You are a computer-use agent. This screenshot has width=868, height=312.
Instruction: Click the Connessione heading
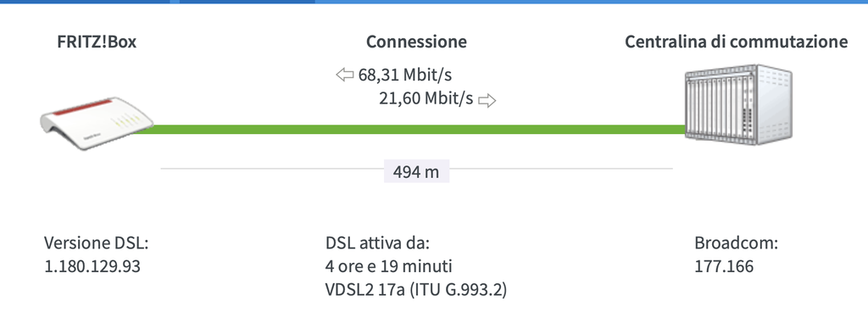coord(416,42)
